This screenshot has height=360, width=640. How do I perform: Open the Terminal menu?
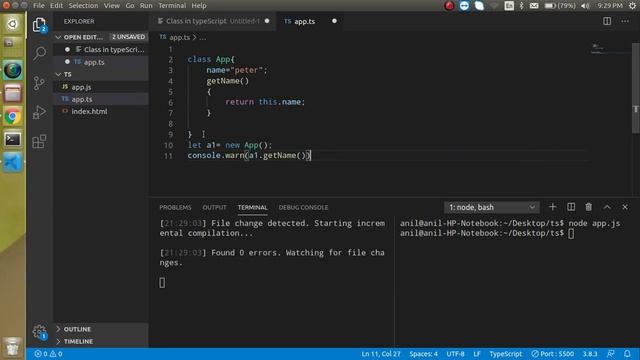172,6
